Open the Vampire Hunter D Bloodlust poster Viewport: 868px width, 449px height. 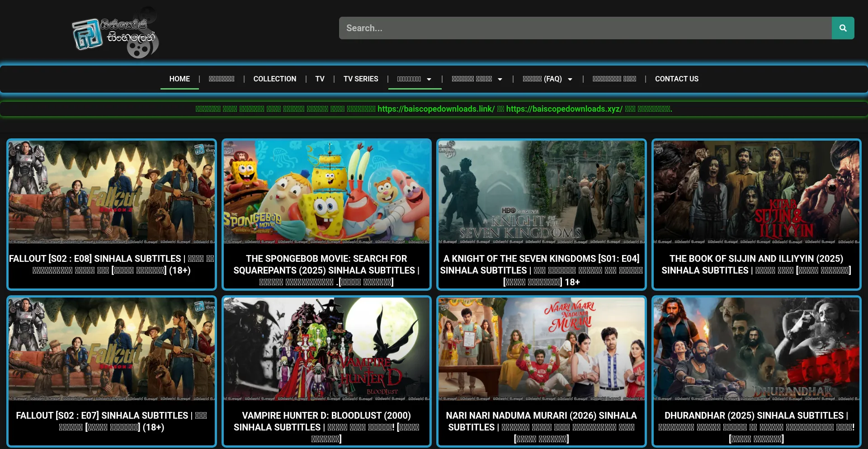(x=326, y=349)
